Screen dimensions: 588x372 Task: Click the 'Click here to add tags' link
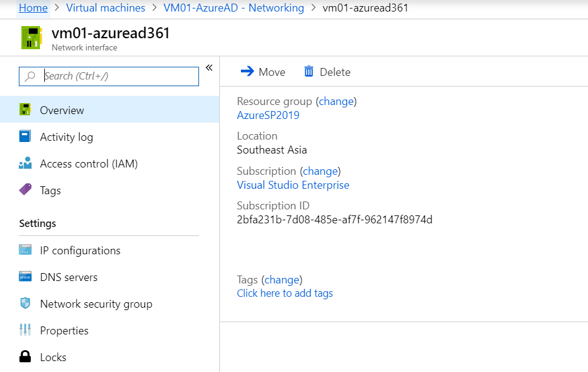[x=285, y=293]
